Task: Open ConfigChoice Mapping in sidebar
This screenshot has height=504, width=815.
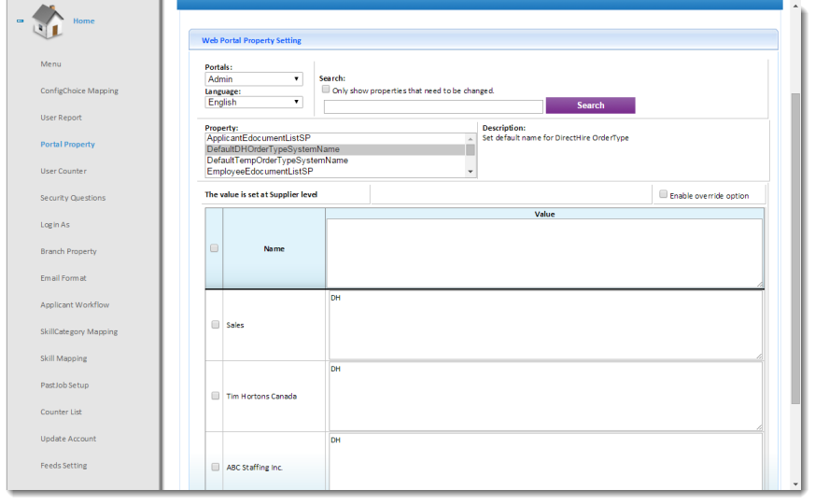Action: 79,91
